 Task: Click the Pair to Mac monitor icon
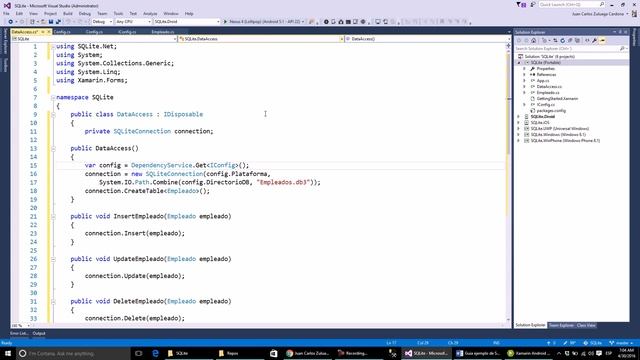coord(378,22)
